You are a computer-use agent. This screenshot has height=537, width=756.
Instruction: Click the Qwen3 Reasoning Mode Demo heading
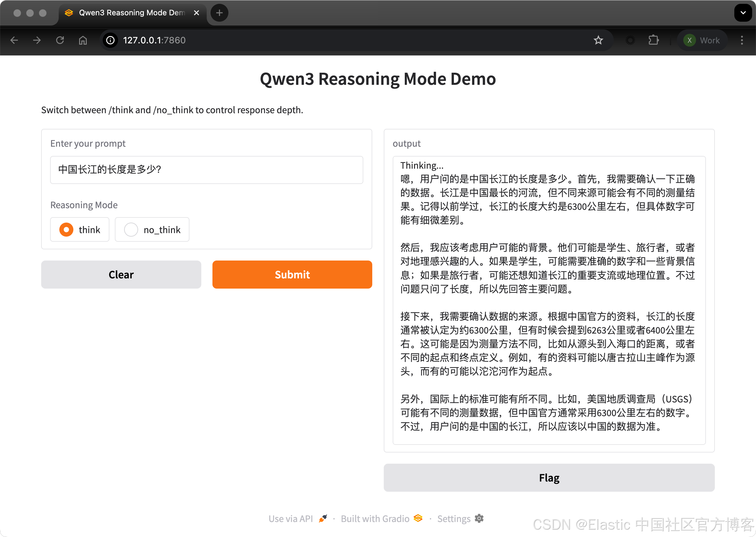pyautogui.click(x=378, y=79)
